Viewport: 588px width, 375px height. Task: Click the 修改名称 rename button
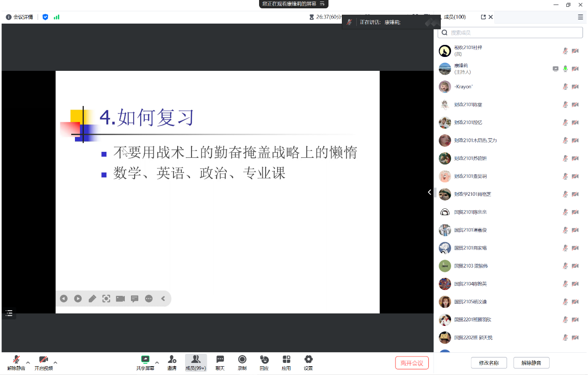coord(489,363)
